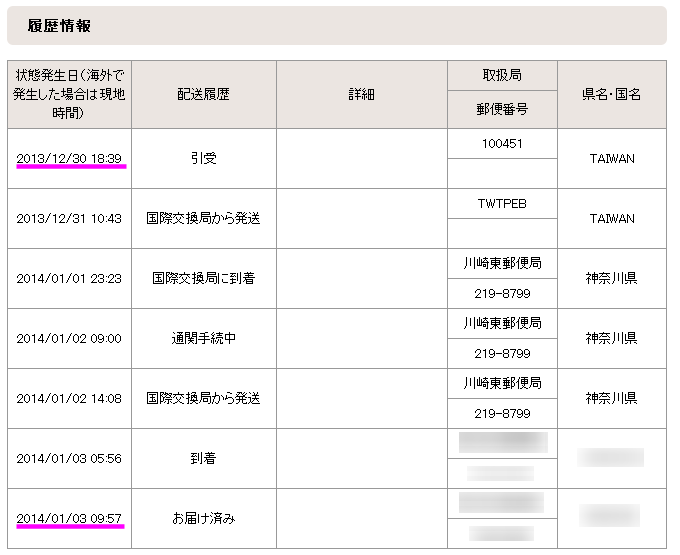The width and height of the screenshot is (680, 555).
Task: Click the office code 100451
Action: tap(501, 143)
